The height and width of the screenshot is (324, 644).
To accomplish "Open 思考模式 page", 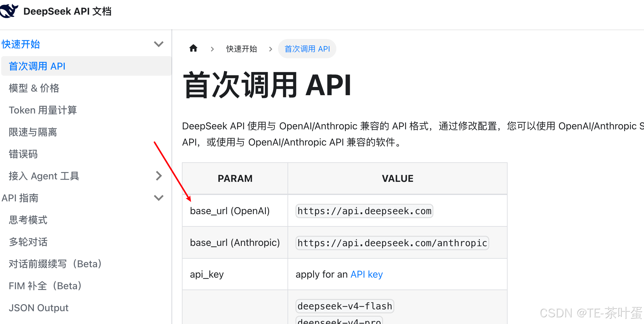I will click(x=28, y=220).
